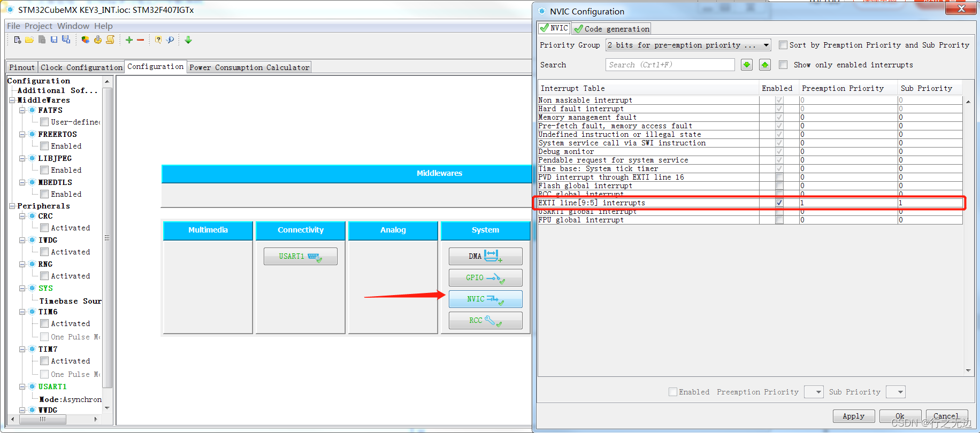Click the Generate Code gear icon
Screen dimensions: 980x433
pos(98,40)
